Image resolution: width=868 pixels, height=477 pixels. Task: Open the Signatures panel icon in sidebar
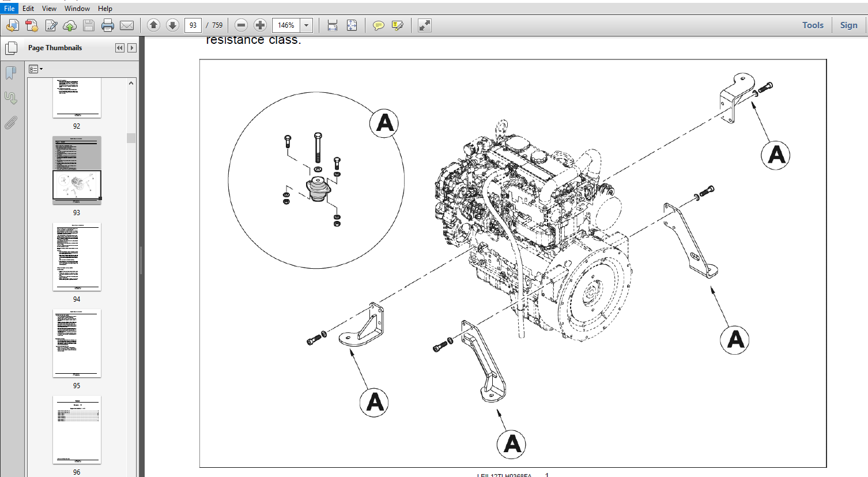[10, 98]
